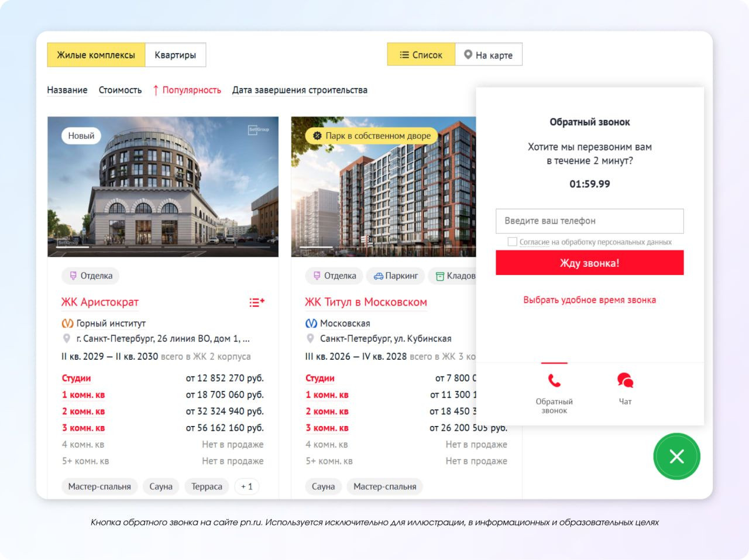Select the Мастер-спальня tag in ЖК Аристократ
Viewport: 749px width, 560px height.
[x=99, y=486]
